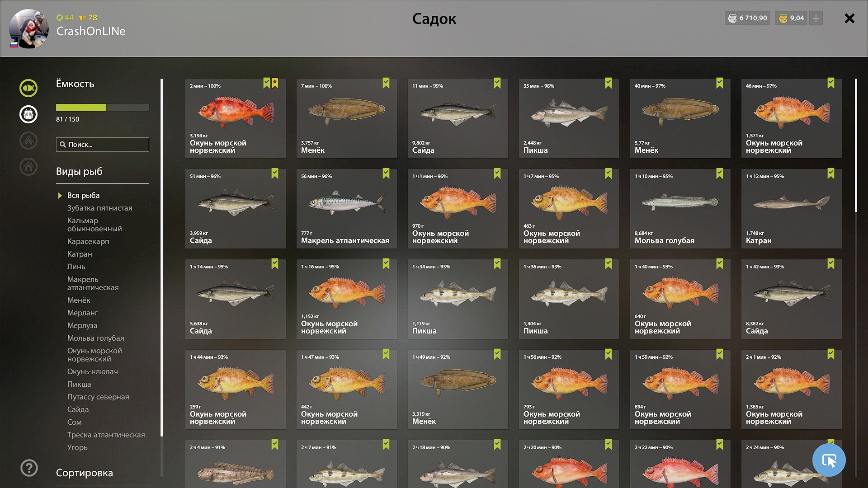The image size is (868, 488).
Task: Select the 8,684 кг Мольва голубая card
Action: click(x=680, y=209)
